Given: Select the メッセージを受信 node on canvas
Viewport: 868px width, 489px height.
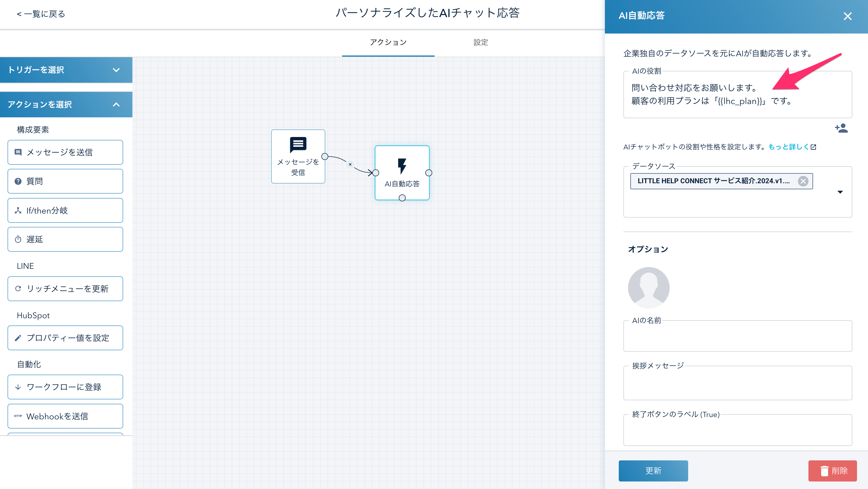Looking at the screenshot, I should click(298, 156).
